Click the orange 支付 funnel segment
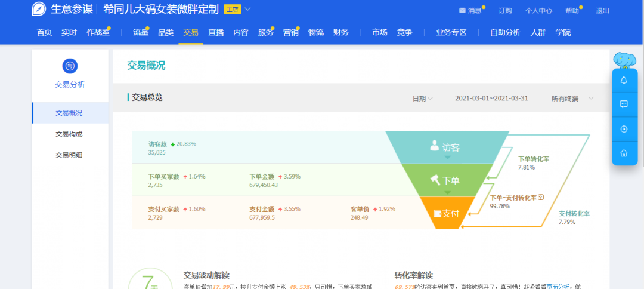The image size is (644, 289). (x=447, y=213)
